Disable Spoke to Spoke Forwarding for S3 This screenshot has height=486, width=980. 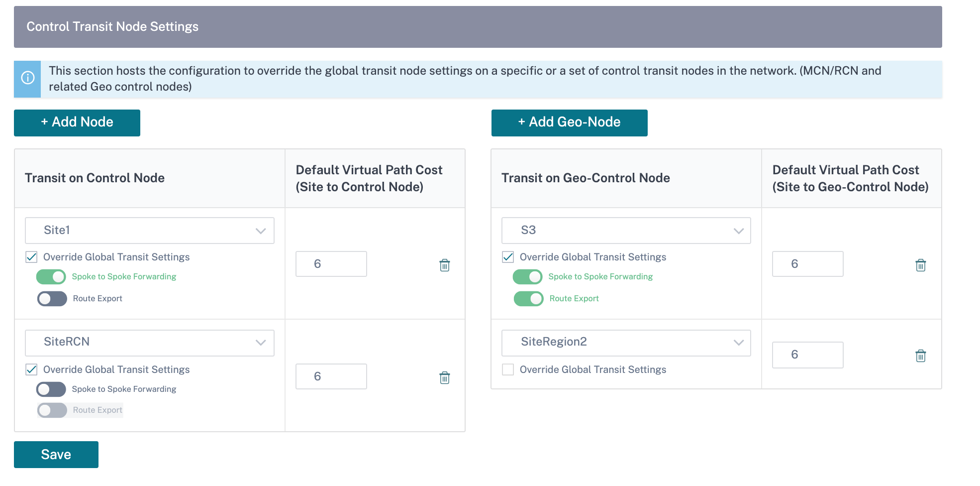tap(528, 276)
